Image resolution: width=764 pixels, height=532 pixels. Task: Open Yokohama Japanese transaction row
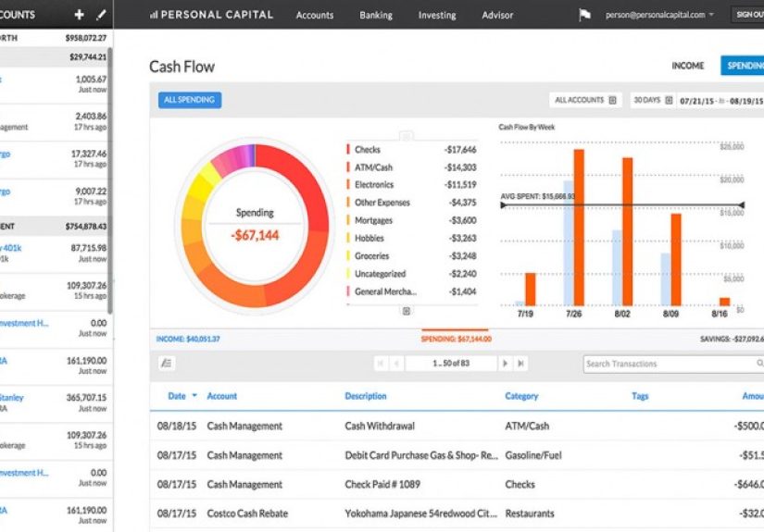pos(457,513)
